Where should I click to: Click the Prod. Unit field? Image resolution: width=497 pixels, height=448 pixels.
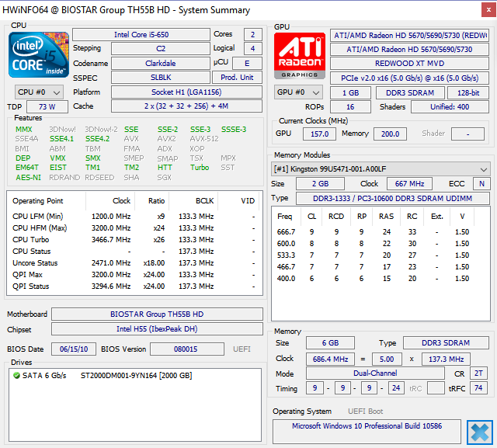(x=237, y=78)
